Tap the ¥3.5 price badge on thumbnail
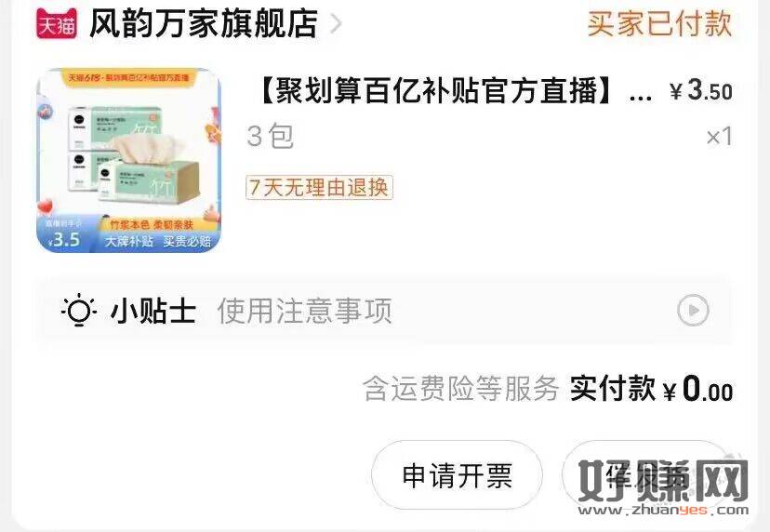This screenshot has width=770, height=532. click(x=64, y=240)
